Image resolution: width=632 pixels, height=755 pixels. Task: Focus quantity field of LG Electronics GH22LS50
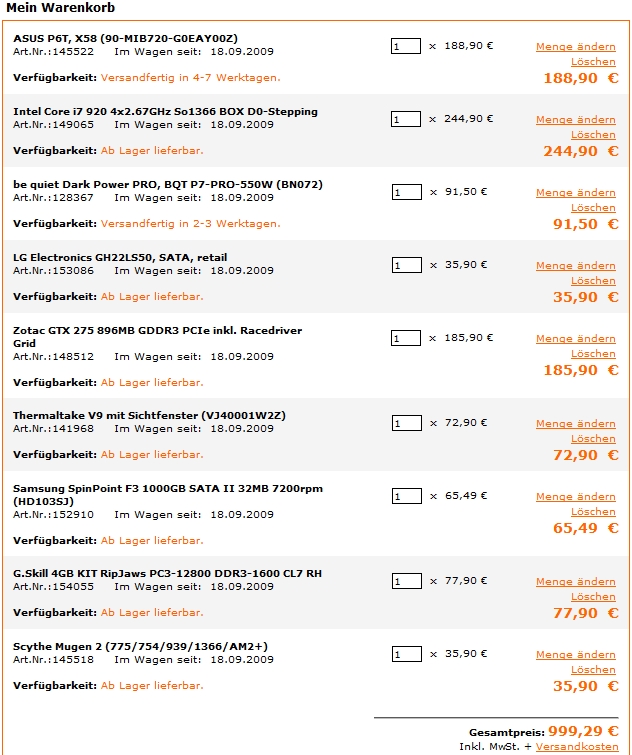(407, 265)
